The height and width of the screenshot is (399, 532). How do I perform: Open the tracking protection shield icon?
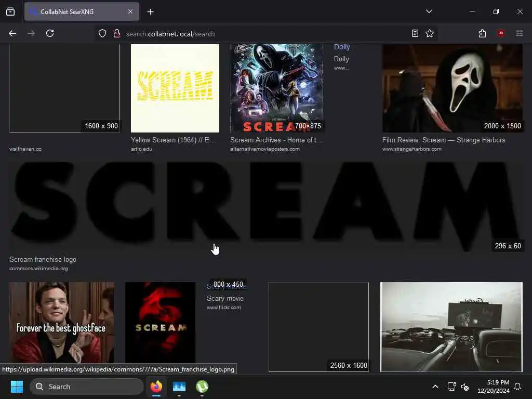(102, 34)
